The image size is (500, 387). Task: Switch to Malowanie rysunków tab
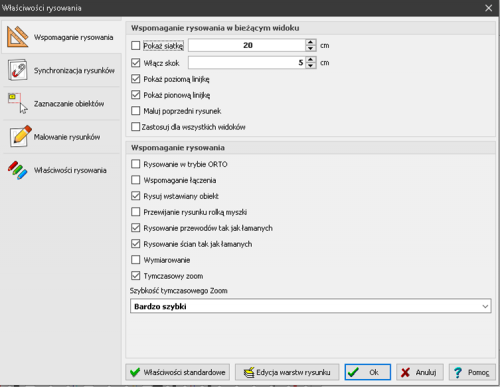click(61, 137)
